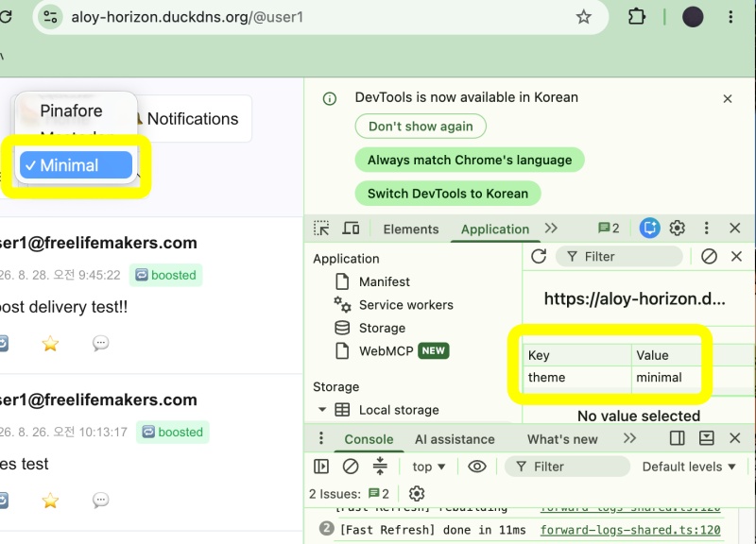Clear the console icon
The image size is (756, 544).
(x=351, y=467)
